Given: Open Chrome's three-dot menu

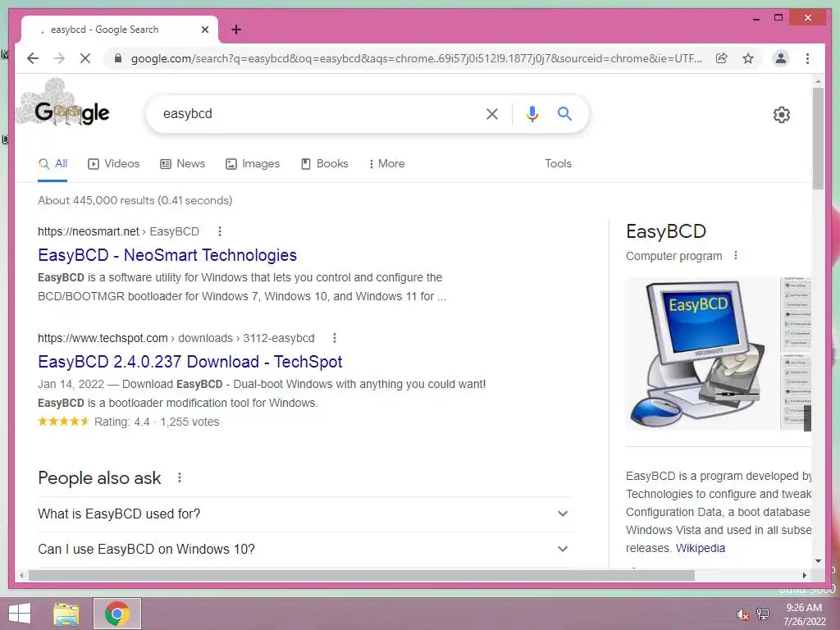Looking at the screenshot, I should click(807, 58).
